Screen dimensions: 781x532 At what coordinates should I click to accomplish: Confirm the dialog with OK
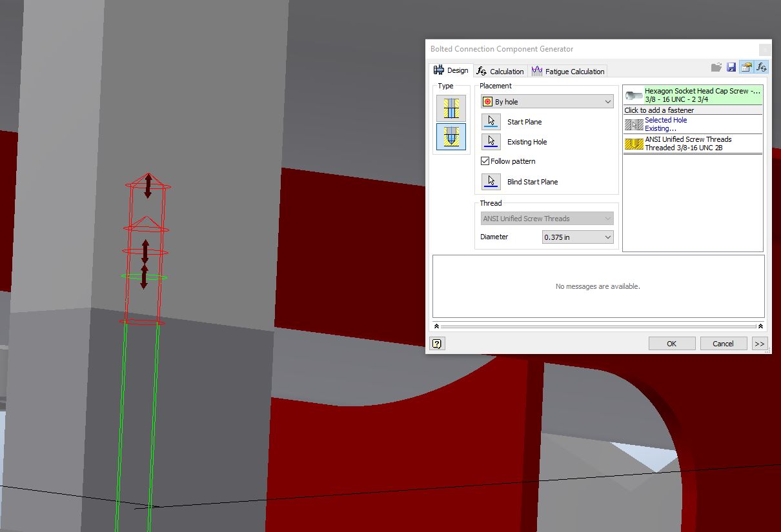click(671, 343)
